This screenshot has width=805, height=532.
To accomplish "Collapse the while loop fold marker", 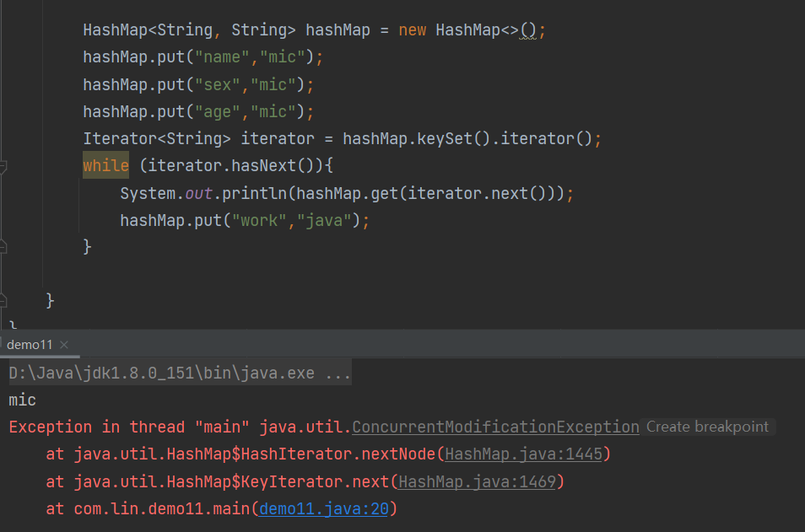I will click(x=3, y=166).
